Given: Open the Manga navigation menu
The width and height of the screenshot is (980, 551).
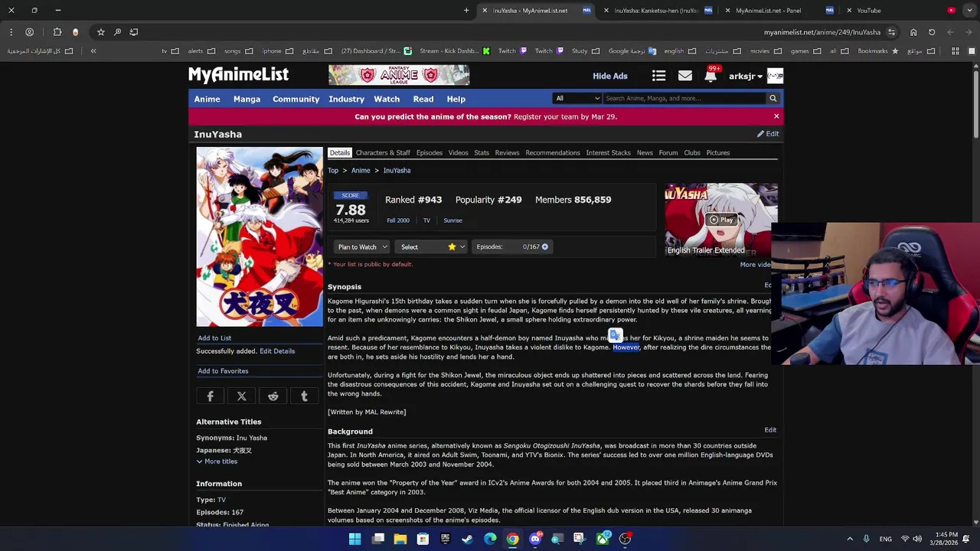Looking at the screenshot, I should 247,99.
